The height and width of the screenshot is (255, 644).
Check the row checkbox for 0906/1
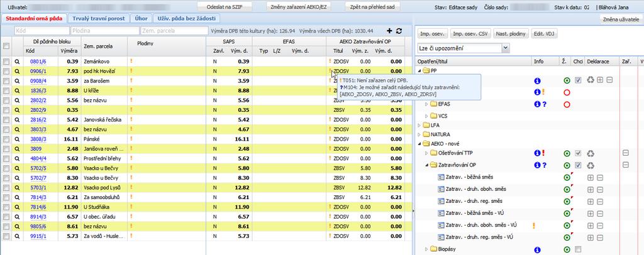tap(6, 71)
